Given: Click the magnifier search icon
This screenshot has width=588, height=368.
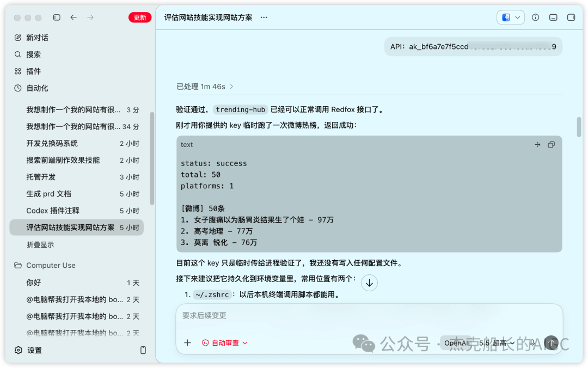Looking at the screenshot, I should tap(17, 54).
